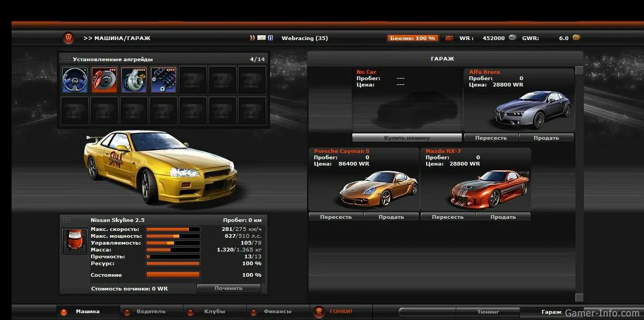Click the fuel canister icon
The height and width of the screenshot is (320, 644).
pyautogui.click(x=449, y=38)
